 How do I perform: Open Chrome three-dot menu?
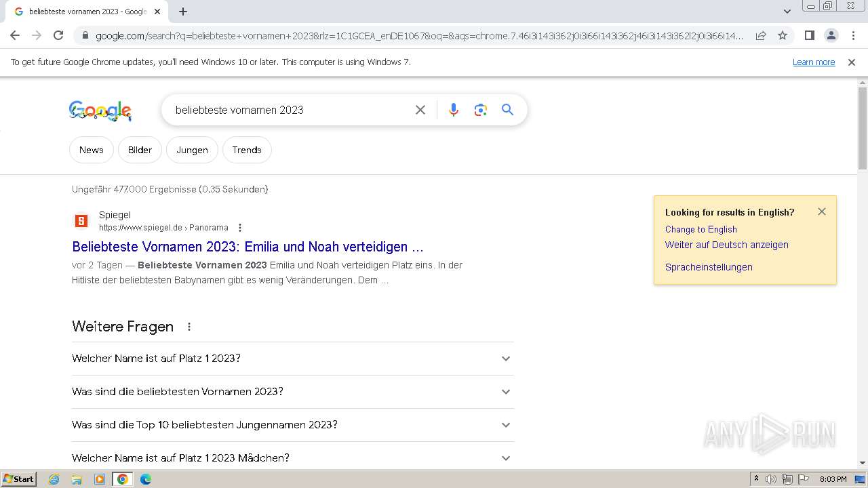(853, 35)
